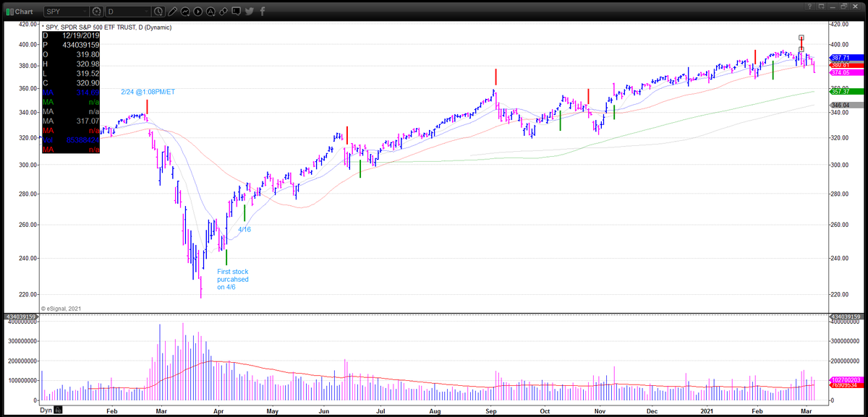This screenshot has width=868, height=417.
Task: Click the 102700203 volume tag
Action: coord(845,379)
